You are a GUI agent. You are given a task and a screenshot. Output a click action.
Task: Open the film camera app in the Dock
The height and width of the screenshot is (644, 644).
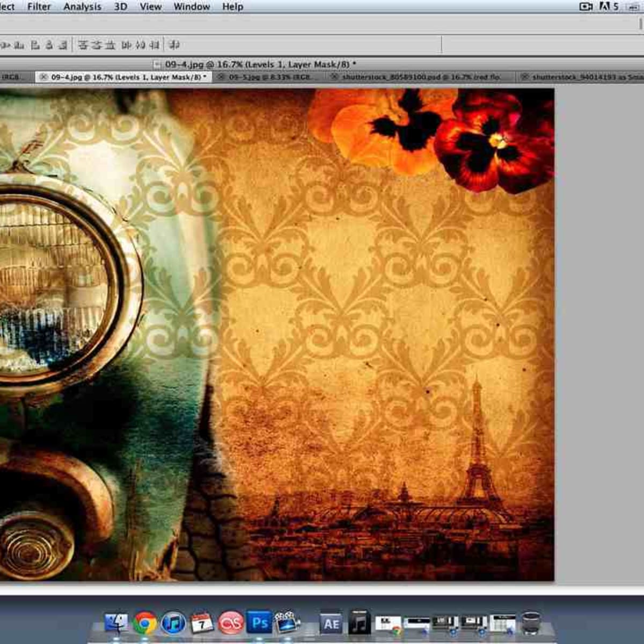[287, 623]
